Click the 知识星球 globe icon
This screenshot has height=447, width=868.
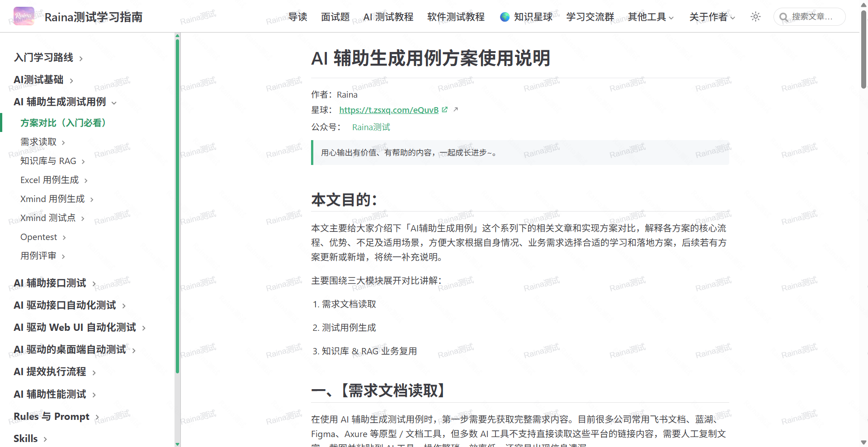[x=505, y=17]
